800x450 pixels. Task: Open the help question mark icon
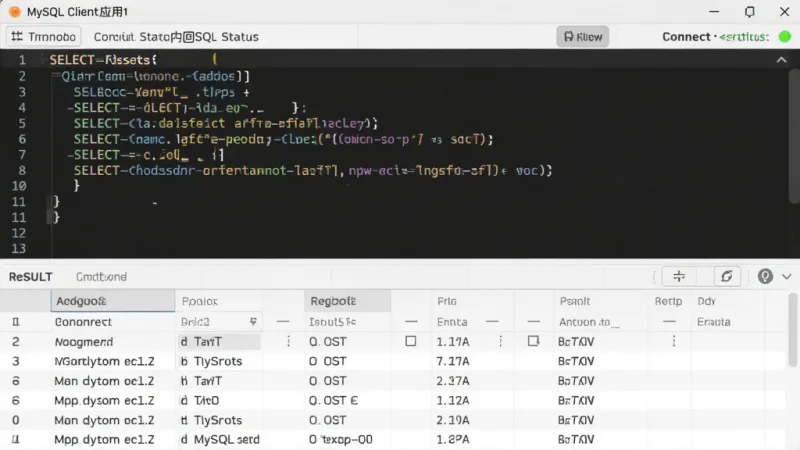[x=765, y=277]
